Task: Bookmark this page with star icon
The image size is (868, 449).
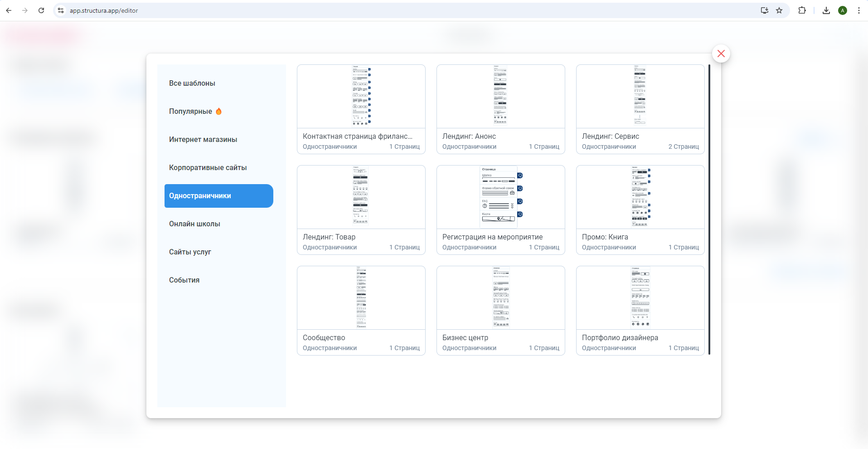Action: coord(779,10)
